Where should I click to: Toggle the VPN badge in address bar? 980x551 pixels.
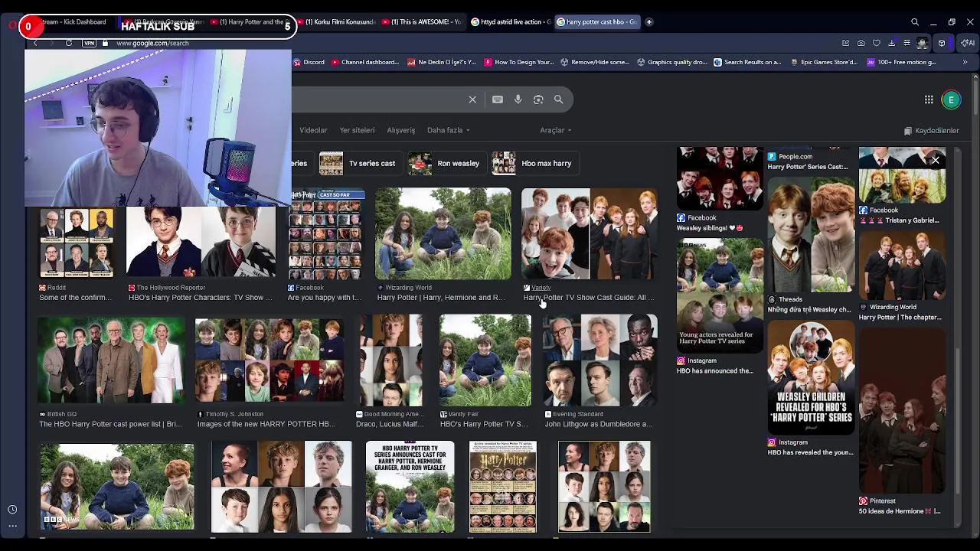[89, 43]
